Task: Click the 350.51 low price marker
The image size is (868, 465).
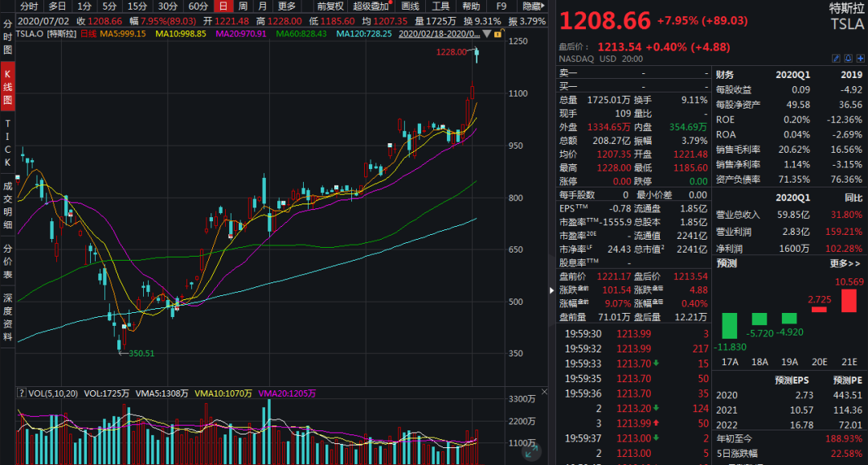Action: click(x=141, y=353)
